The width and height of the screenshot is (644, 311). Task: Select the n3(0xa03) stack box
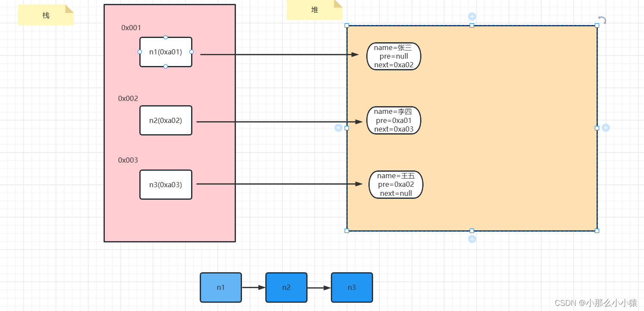tap(166, 185)
